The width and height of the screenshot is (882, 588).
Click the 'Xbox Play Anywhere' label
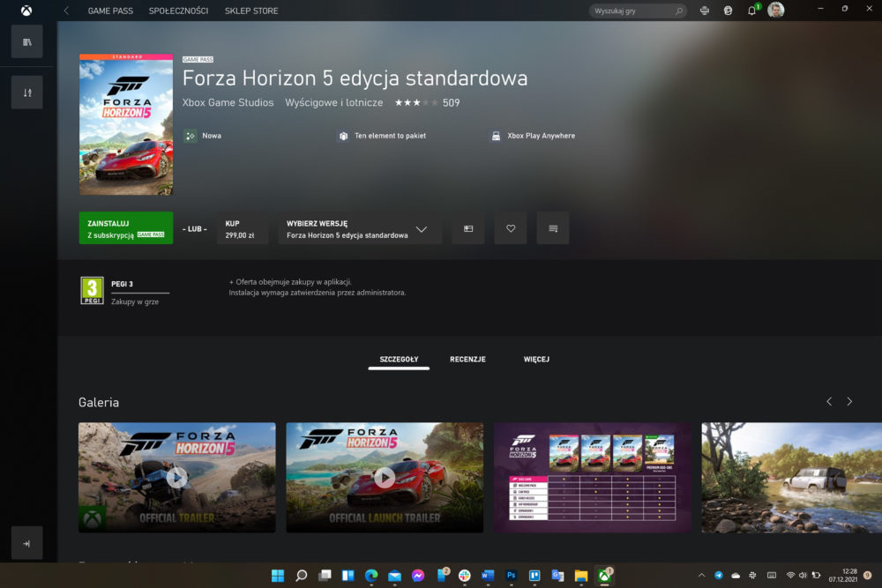click(542, 136)
